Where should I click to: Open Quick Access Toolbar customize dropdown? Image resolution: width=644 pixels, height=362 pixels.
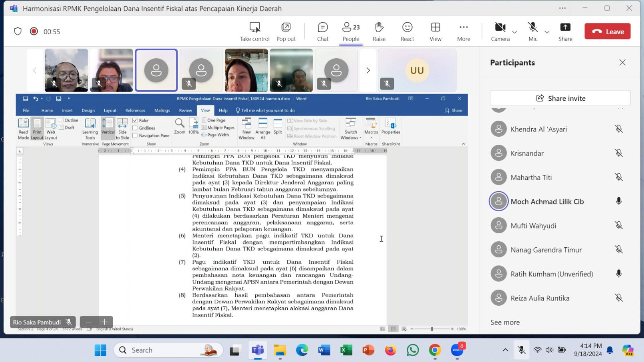point(69,99)
